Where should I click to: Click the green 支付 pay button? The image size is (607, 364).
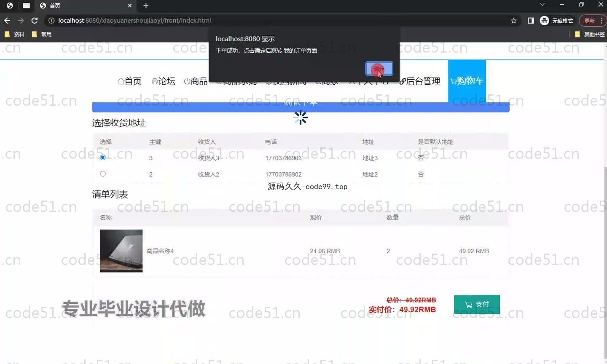coord(477,304)
